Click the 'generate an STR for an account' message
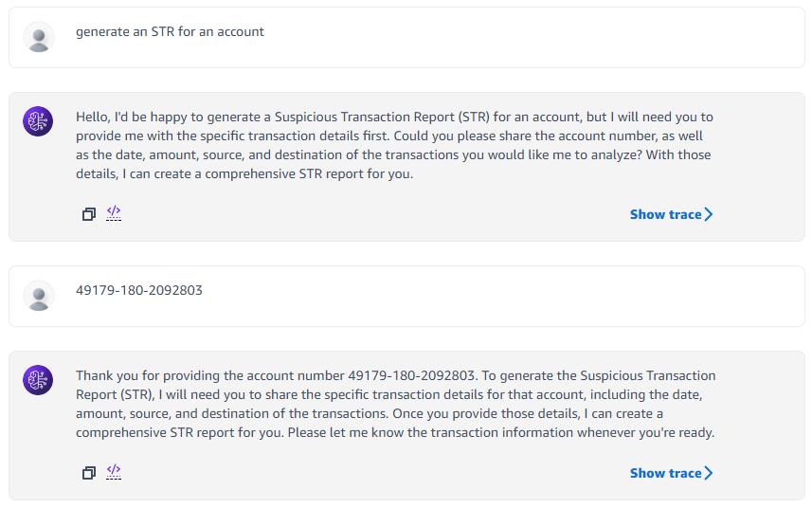This screenshot has height=508, width=812. (170, 32)
